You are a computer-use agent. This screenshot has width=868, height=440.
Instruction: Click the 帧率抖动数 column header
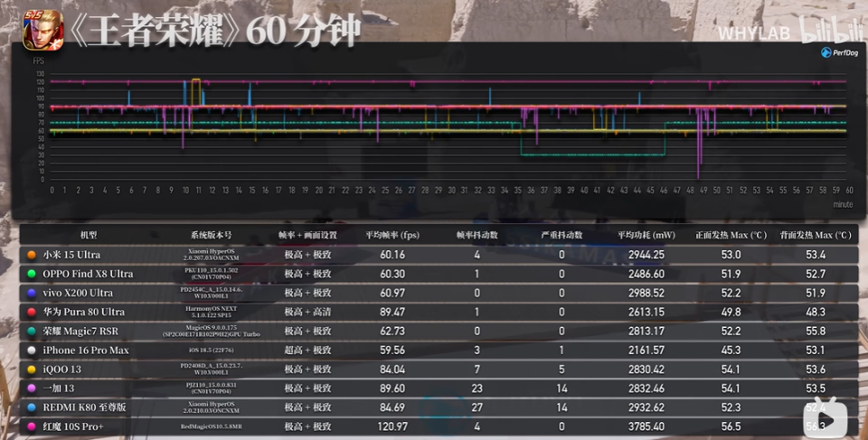point(476,235)
